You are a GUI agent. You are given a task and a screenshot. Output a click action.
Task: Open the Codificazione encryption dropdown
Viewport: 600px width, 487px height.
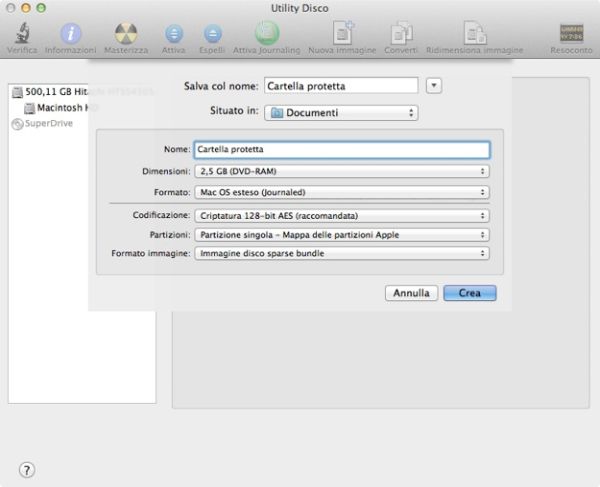(x=341, y=215)
